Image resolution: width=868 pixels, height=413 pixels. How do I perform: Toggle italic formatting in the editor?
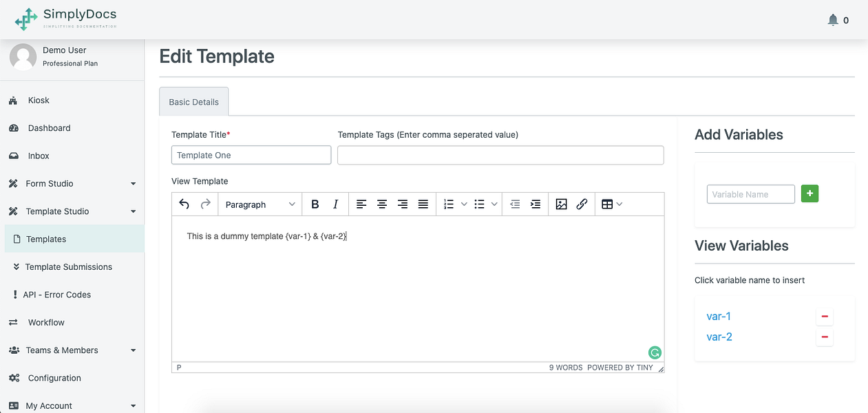pos(335,204)
